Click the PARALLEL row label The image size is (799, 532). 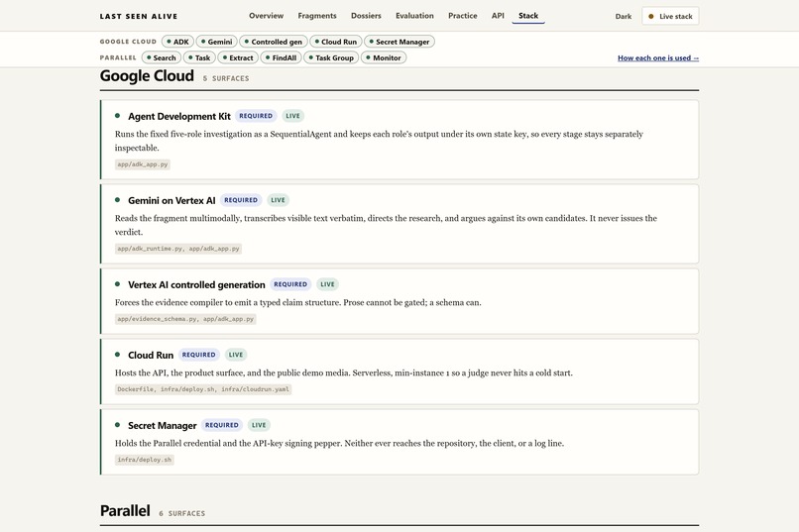point(118,57)
